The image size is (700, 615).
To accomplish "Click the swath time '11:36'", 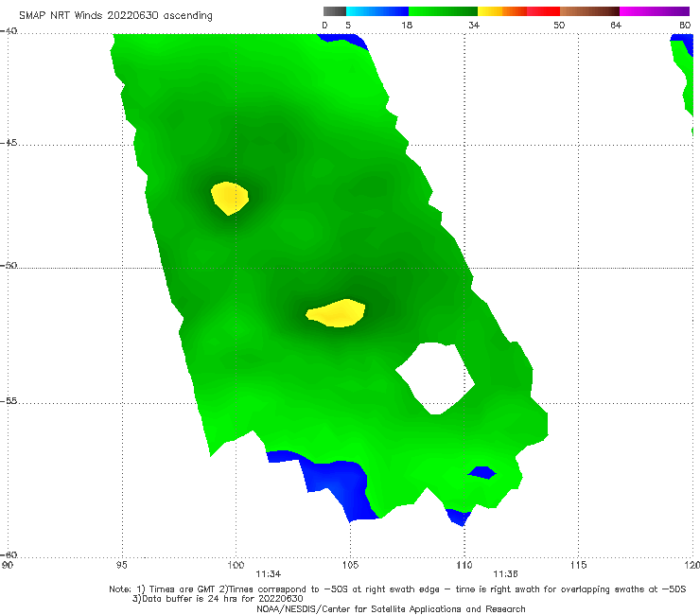I will tap(505, 574).
